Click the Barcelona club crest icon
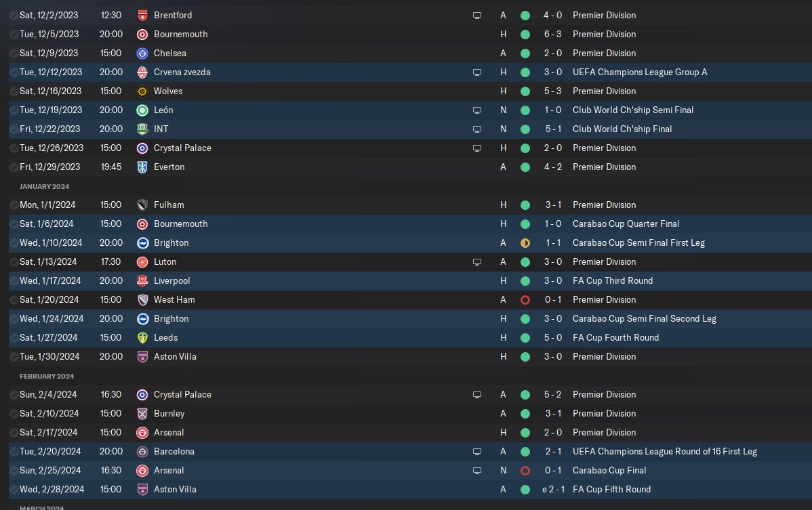812x510 pixels. click(142, 452)
